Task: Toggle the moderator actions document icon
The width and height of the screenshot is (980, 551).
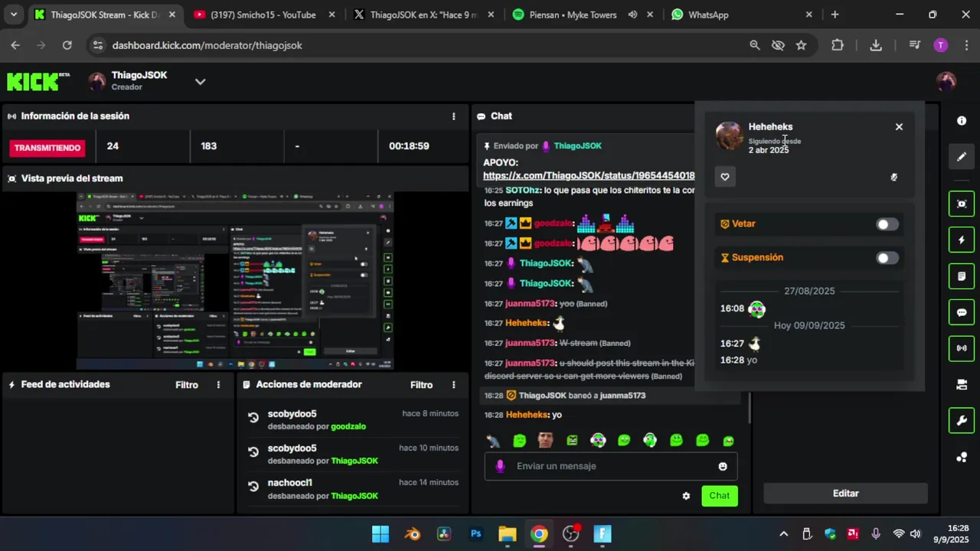Action: (x=962, y=275)
